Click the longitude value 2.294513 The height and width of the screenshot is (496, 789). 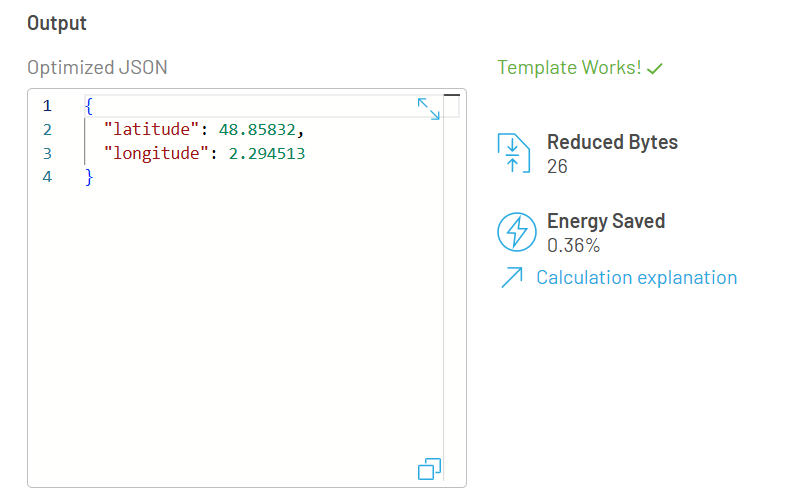pyautogui.click(x=266, y=154)
